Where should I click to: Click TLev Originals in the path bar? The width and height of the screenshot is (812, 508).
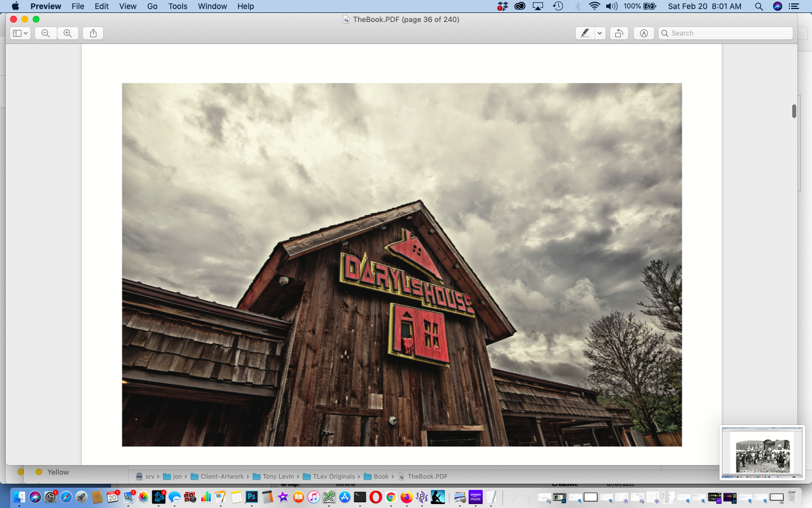click(x=329, y=476)
